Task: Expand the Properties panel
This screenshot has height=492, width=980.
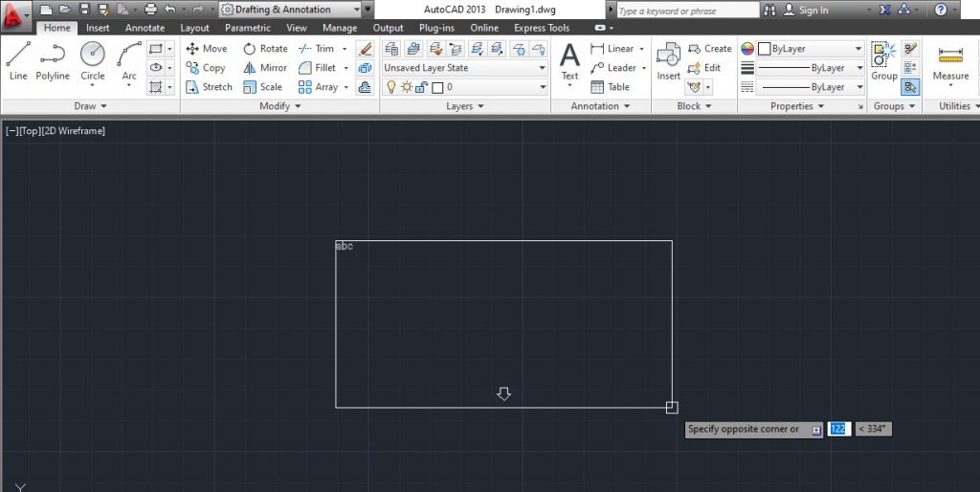Action: (797, 106)
